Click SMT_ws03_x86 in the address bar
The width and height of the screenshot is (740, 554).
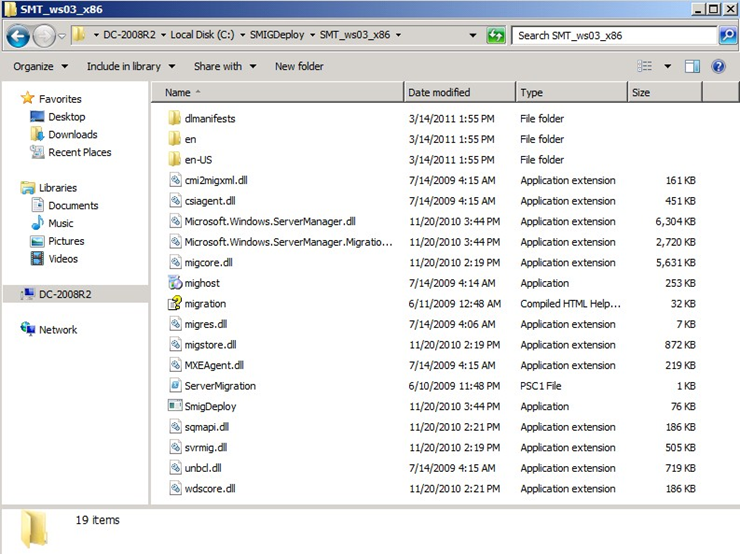[x=355, y=35]
